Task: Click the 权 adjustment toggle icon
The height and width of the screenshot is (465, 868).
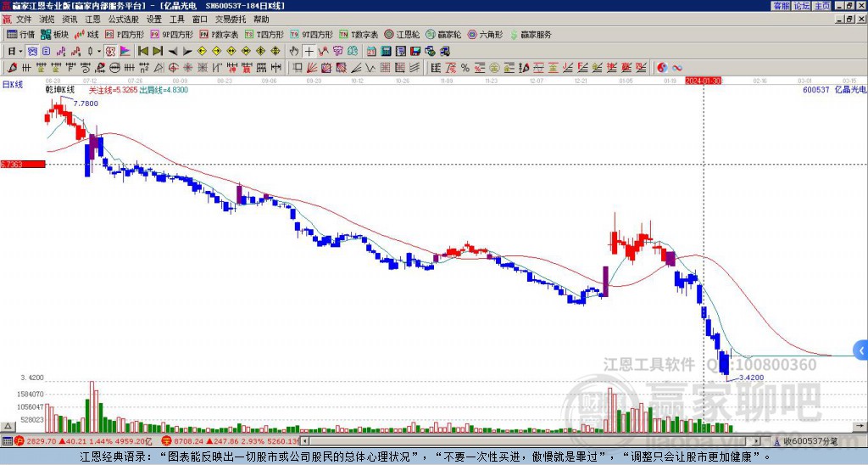Action: (x=110, y=51)
